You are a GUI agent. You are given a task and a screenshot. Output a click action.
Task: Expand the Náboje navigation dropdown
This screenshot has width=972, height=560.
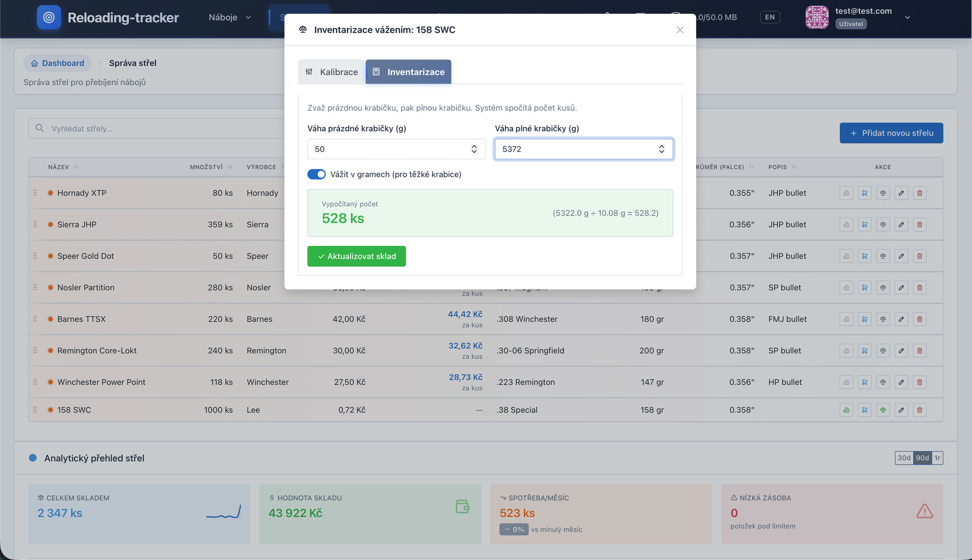pos(230,17)
